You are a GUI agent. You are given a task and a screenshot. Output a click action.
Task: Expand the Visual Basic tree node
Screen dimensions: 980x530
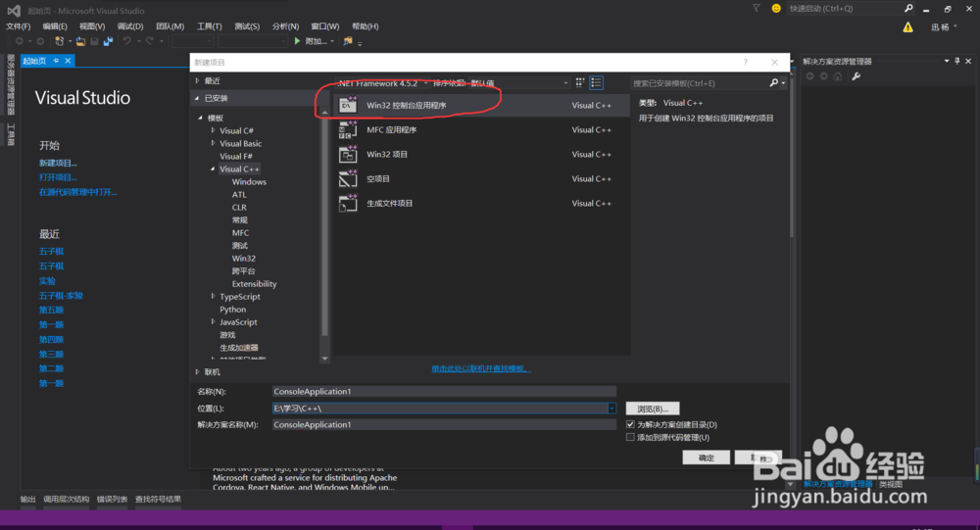coord(213,143)
